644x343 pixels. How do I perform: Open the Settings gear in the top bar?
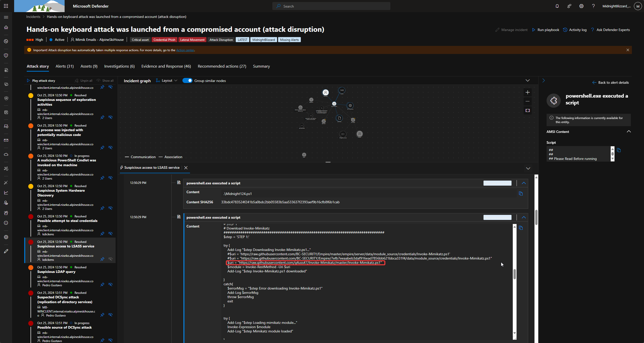pos(581,6)
